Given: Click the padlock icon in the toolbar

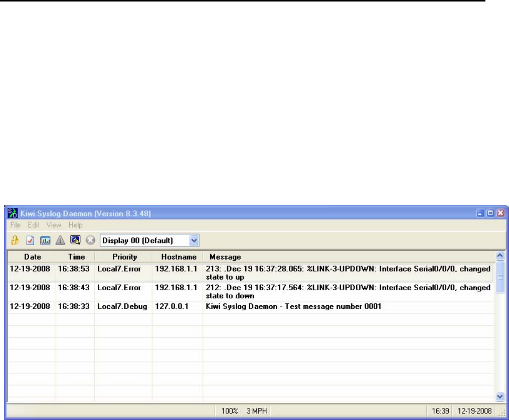Looking at the screenshot, I should click(x=15, y=241).
